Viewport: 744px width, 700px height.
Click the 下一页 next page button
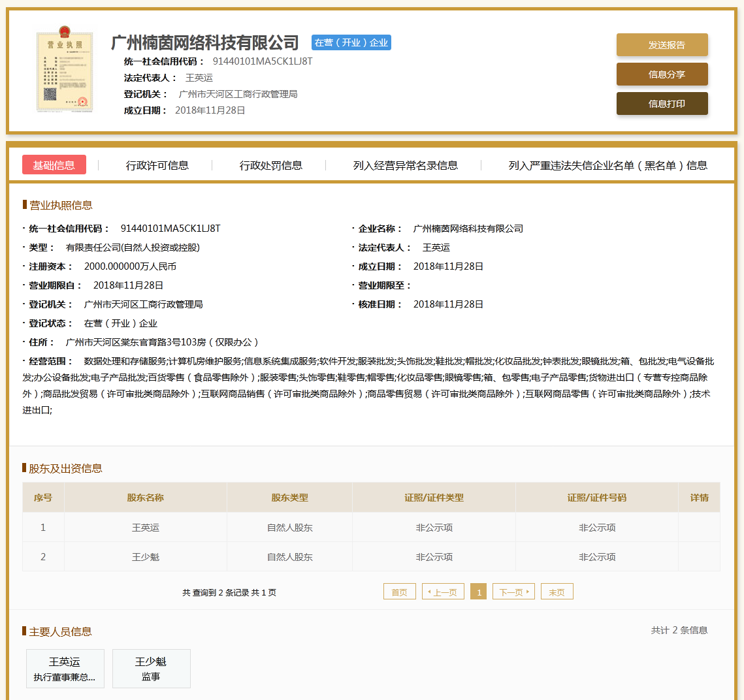coord(513,592)
